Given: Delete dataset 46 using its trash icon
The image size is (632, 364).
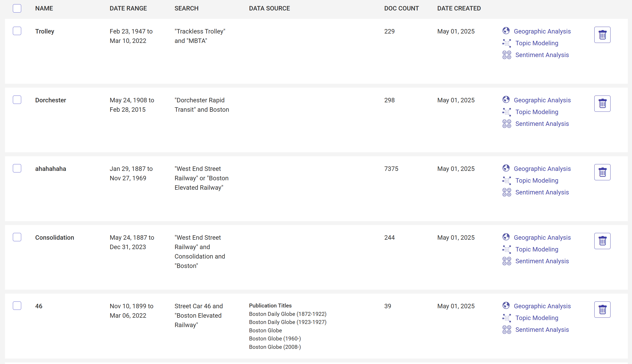Looking at the screenshot, I should [x=602, y=310].
